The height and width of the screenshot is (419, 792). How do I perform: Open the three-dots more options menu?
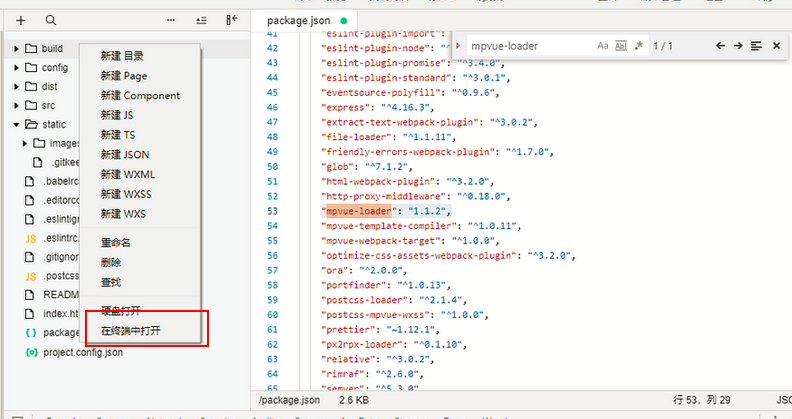171,20
